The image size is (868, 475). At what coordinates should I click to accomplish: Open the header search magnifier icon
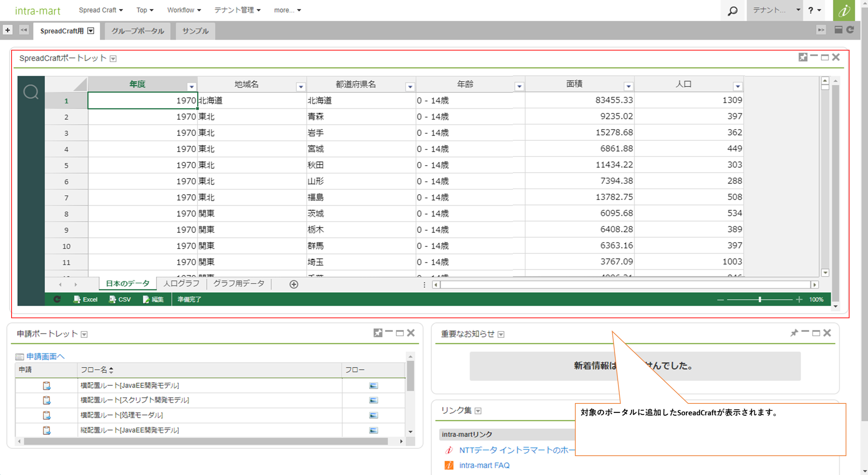click(x=732, y=11)
